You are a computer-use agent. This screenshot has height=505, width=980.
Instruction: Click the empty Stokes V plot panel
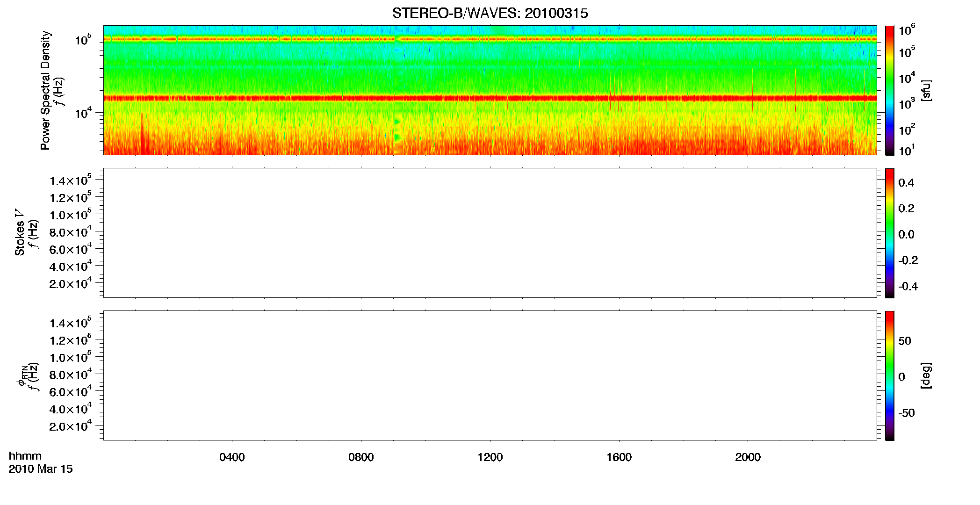tap(490, 233)
